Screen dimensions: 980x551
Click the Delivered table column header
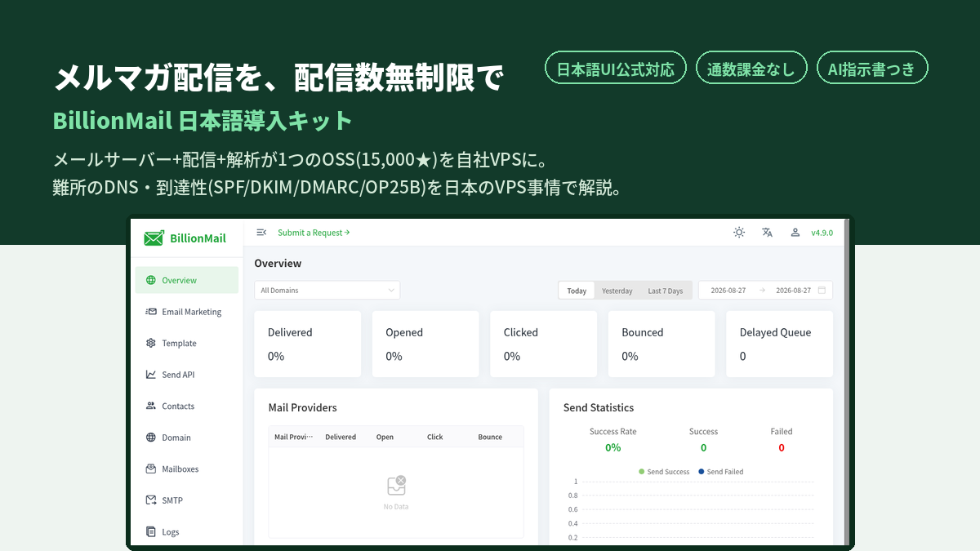coord(341,437)
